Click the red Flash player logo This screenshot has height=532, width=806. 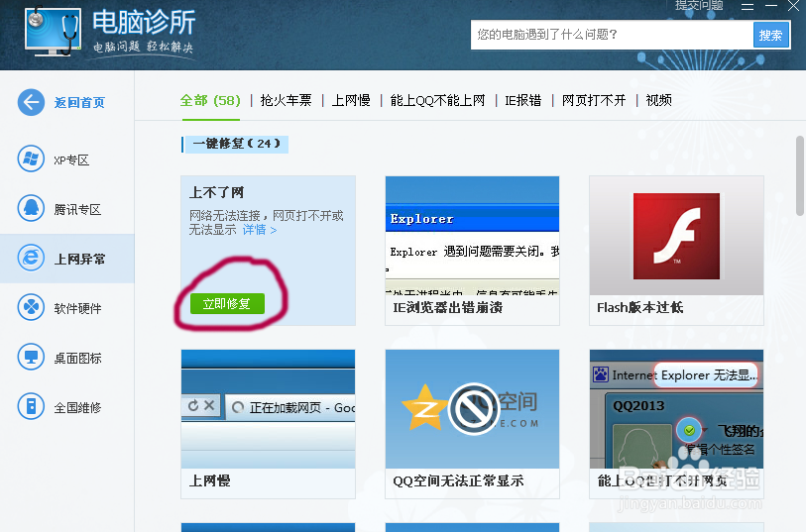676,236
